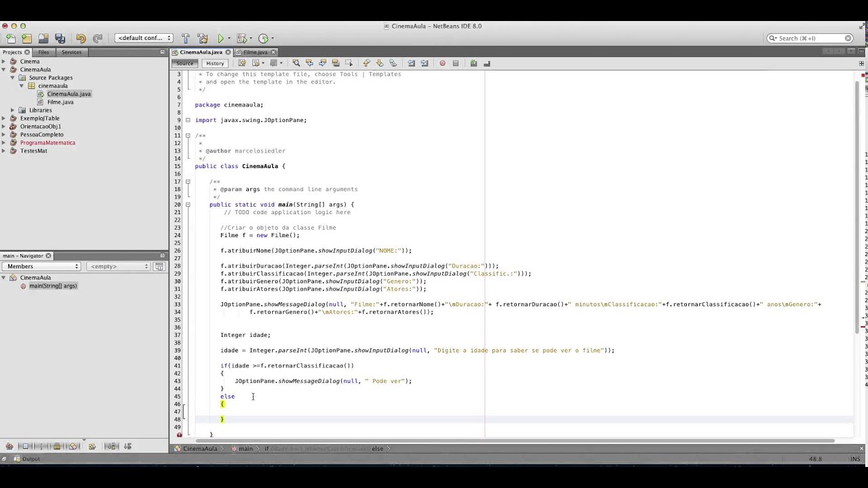The height and width of the screenshot is (488, 868).
Task: Click the Save All toolbar icon
Action: click(60, 38)
